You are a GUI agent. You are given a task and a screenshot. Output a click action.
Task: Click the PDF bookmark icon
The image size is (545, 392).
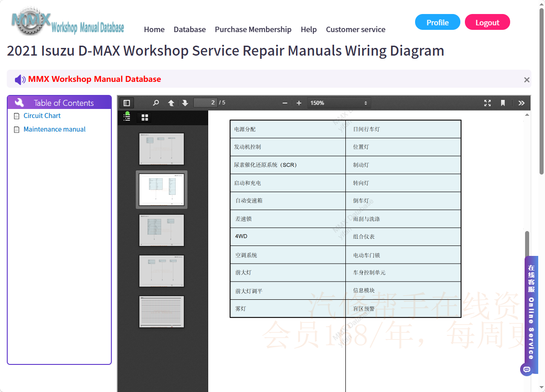point(503,103)
